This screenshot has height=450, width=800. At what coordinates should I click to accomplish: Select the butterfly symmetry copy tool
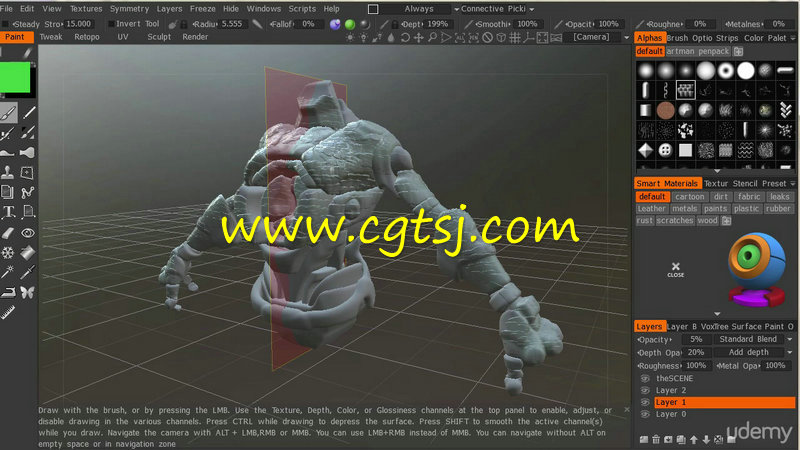point(28,292)
